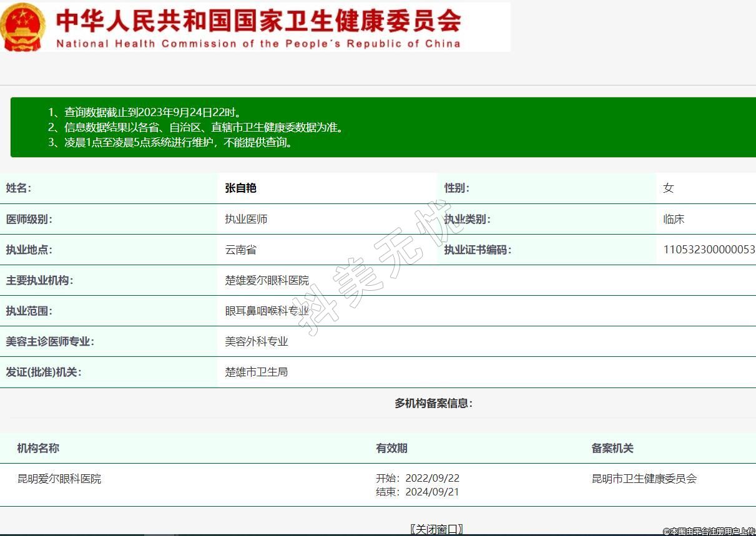Click the license number 110532300000053

coord(709,250)
